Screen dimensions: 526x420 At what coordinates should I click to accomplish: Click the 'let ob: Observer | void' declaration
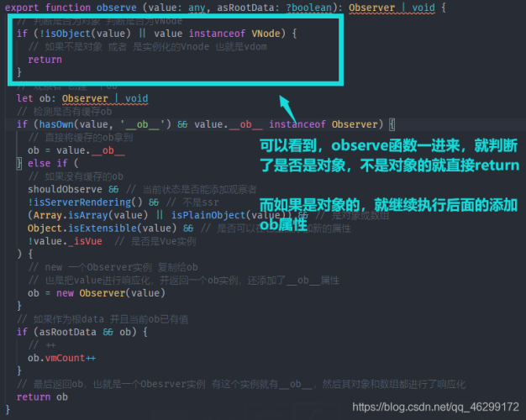82,98
